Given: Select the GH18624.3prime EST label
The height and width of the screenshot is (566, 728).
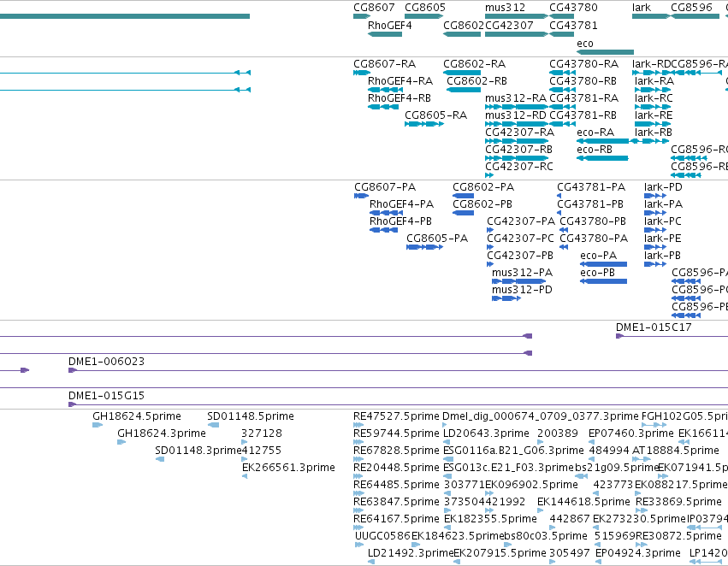Looking at the screenshot, I should 162,433.
